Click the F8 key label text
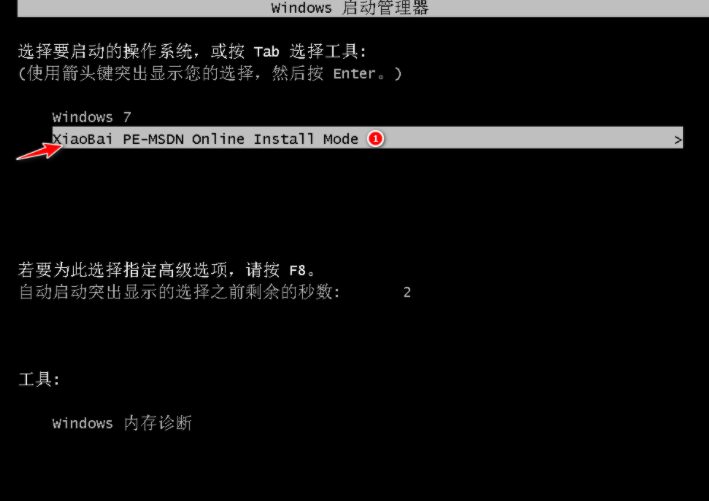 [x=298, y=271]
